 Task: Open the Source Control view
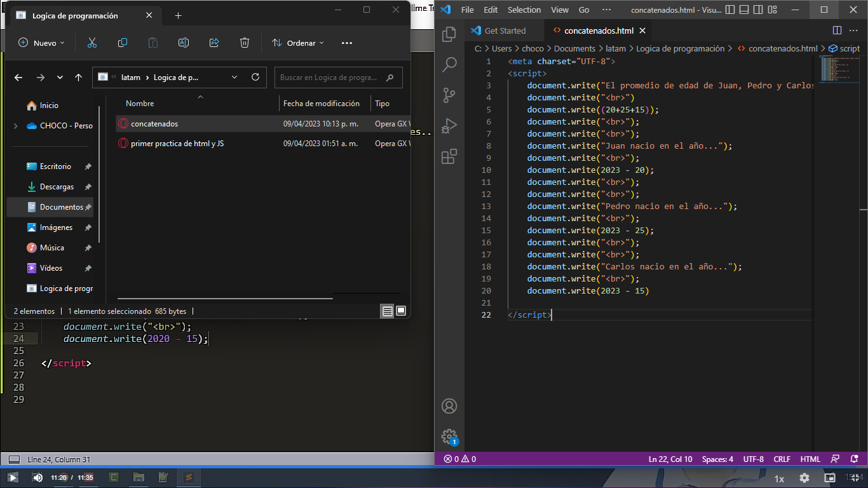449,95
